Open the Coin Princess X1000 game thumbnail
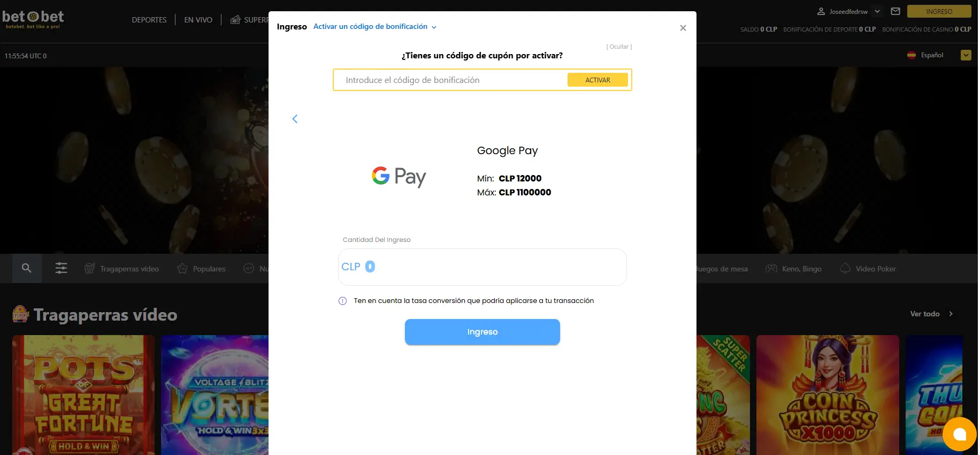This screenshot has width=980, height=455. [828, 395]
